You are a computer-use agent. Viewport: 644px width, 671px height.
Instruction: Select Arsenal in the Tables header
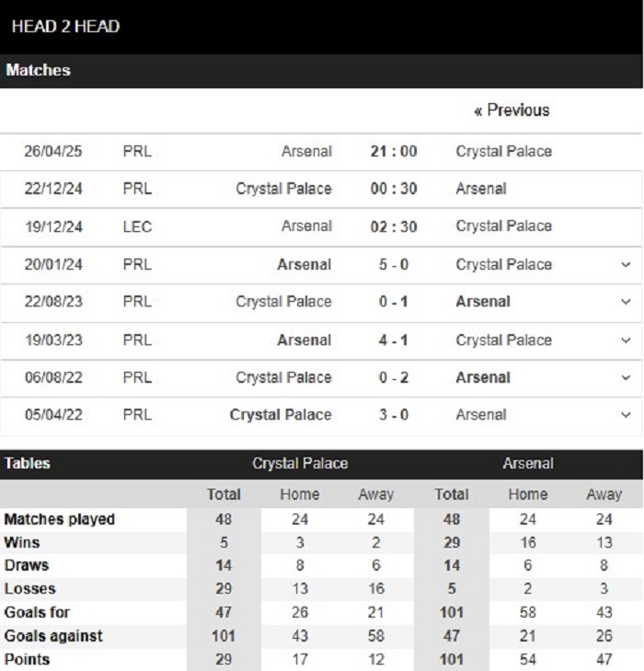(528, 464)
